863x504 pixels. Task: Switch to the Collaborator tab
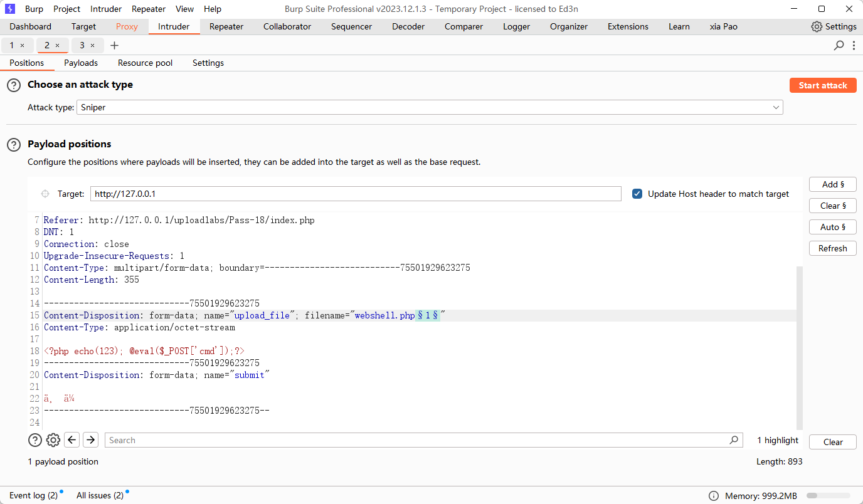pos(287,26)
